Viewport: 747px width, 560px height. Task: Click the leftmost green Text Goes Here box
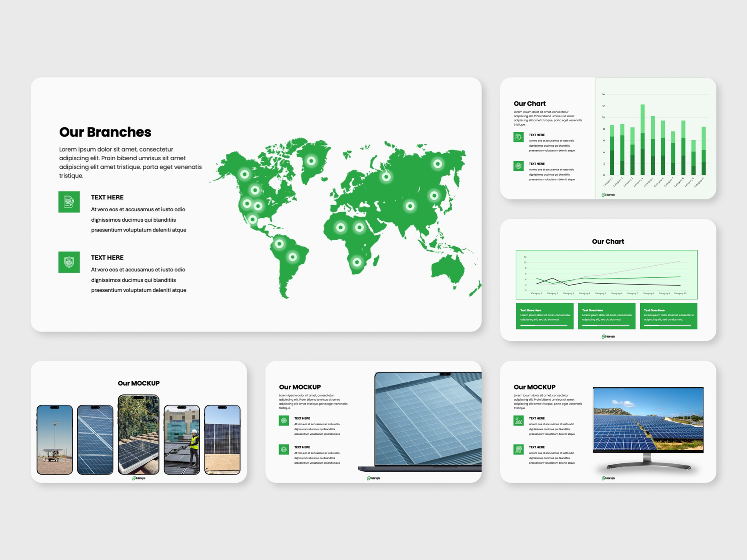[545, 316]
